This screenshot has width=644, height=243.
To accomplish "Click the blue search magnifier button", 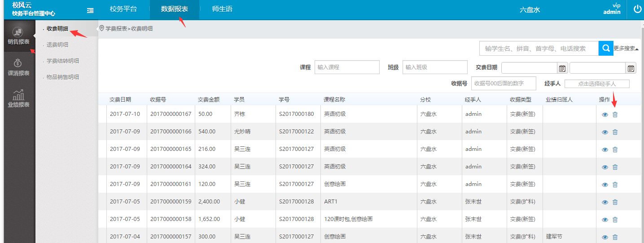I will [606, 48].
